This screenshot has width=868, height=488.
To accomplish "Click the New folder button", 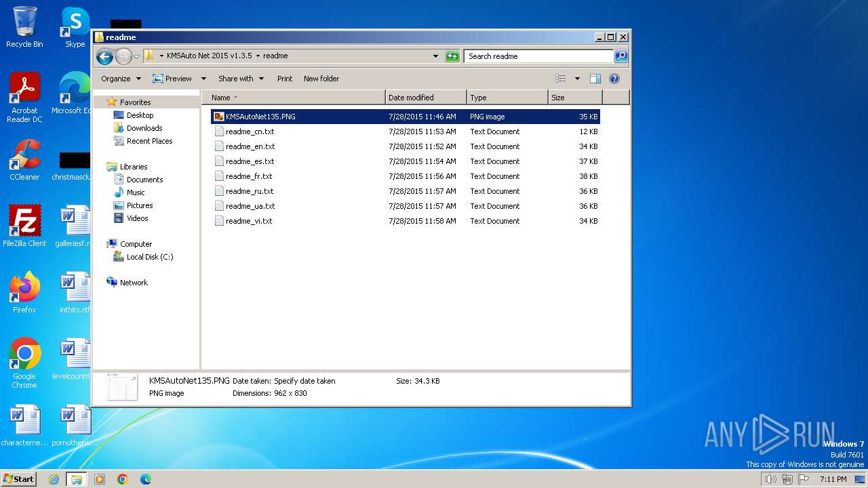I will pyautogui.click(x=321, y=79).
